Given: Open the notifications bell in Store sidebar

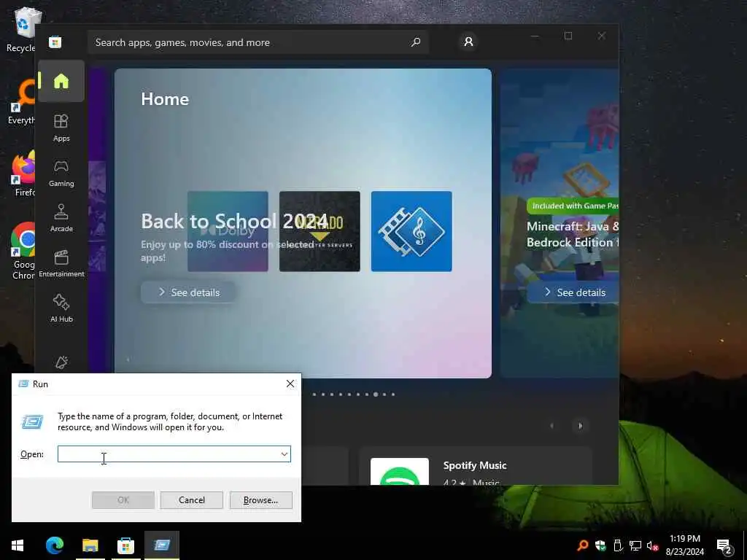Looking at the screenshot, I should (61, 362).
